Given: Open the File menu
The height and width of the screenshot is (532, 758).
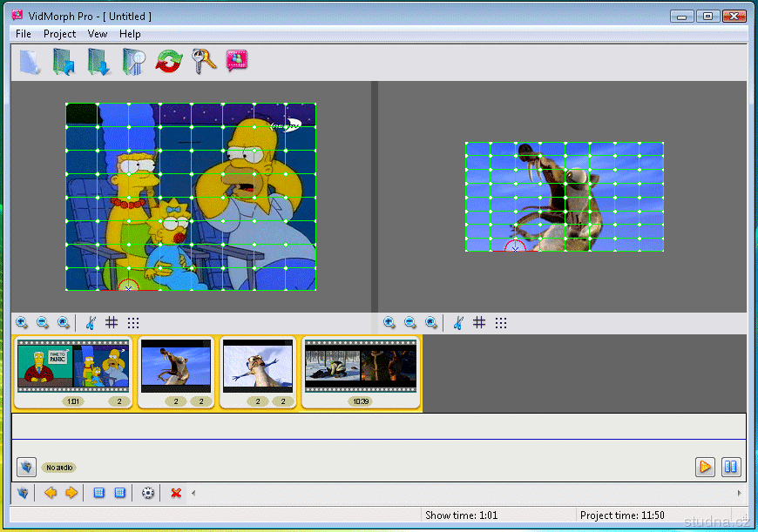Looking at the screenshot, I should [24, 34].
